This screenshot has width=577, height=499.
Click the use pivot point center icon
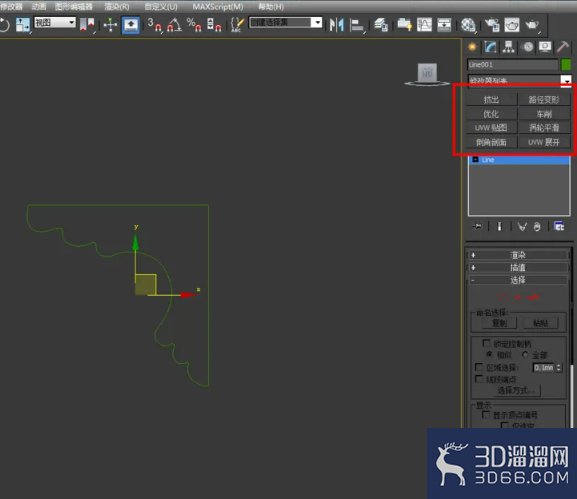coord(88,25)
